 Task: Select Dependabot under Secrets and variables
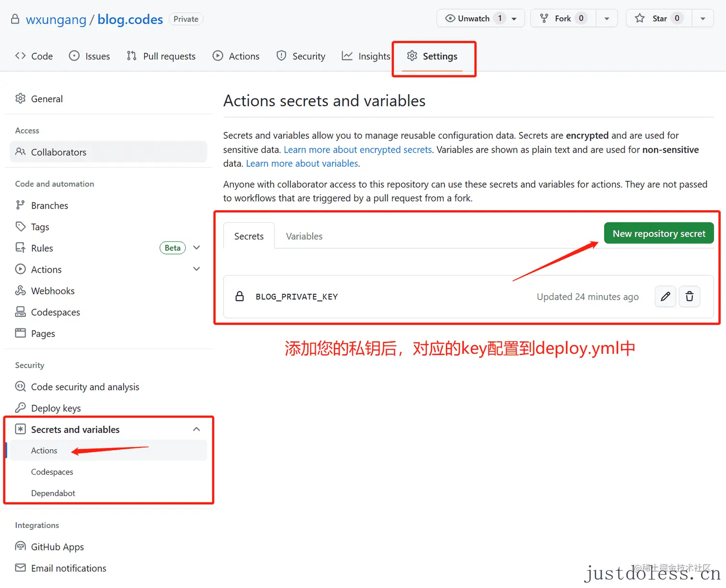point(53,493)
